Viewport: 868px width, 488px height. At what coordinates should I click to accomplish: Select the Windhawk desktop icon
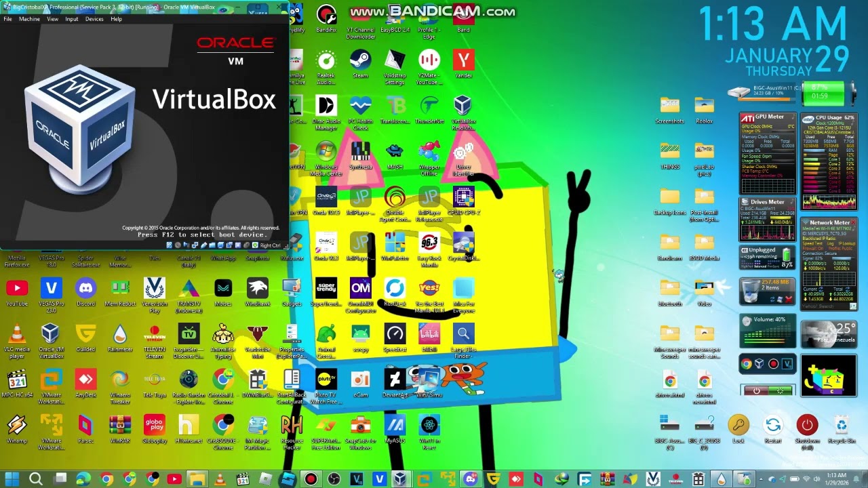click(x=258, y=292)
